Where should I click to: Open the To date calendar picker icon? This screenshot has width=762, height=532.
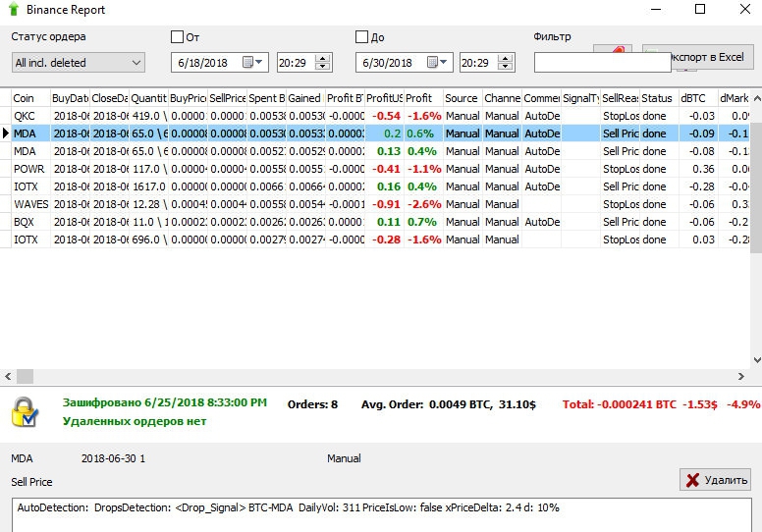tap(432, 62)
